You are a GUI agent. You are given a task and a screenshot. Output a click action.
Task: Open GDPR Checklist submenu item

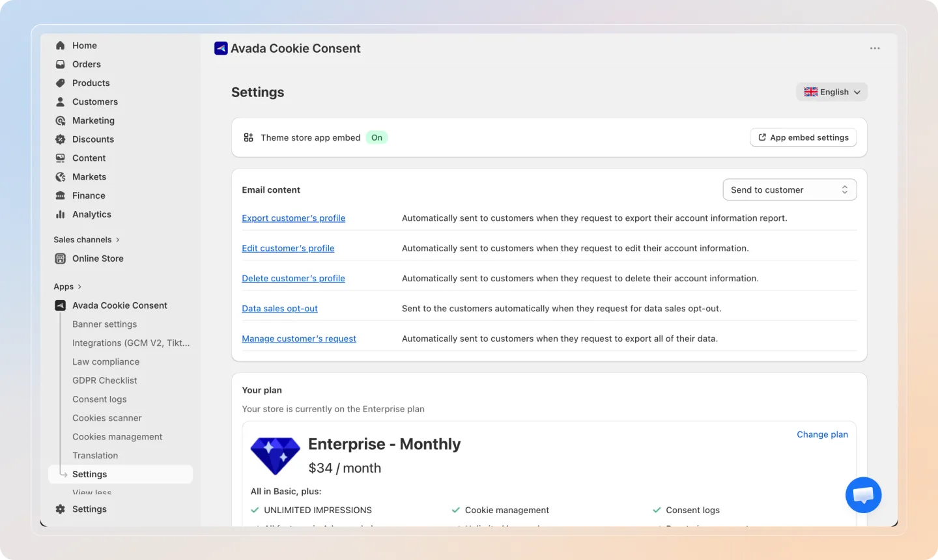pos(104,380)
